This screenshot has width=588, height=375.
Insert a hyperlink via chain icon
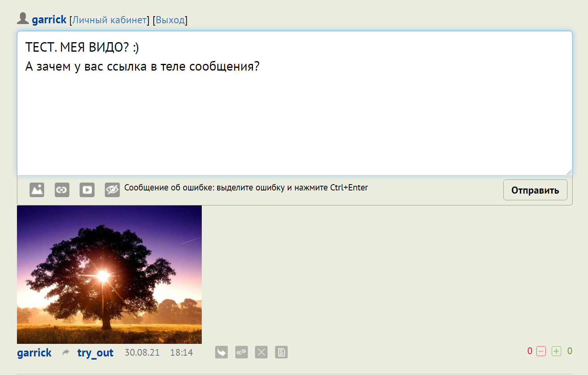(62, 190)
